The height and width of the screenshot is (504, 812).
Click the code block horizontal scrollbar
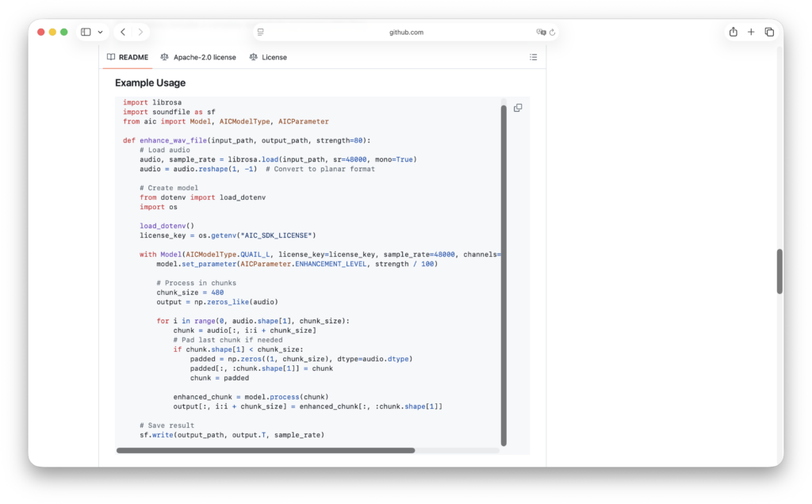266,450
